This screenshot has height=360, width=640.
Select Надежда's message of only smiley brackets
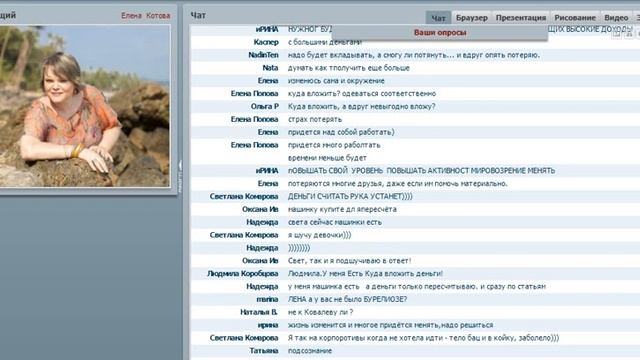coord(299,248)
